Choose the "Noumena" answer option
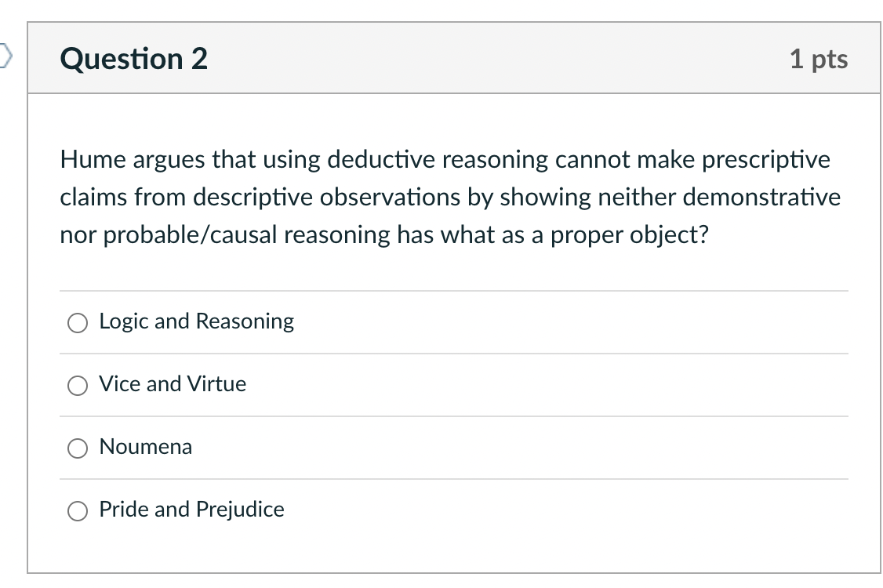This screenshot has width=883, height=588. tap(77, 448)
